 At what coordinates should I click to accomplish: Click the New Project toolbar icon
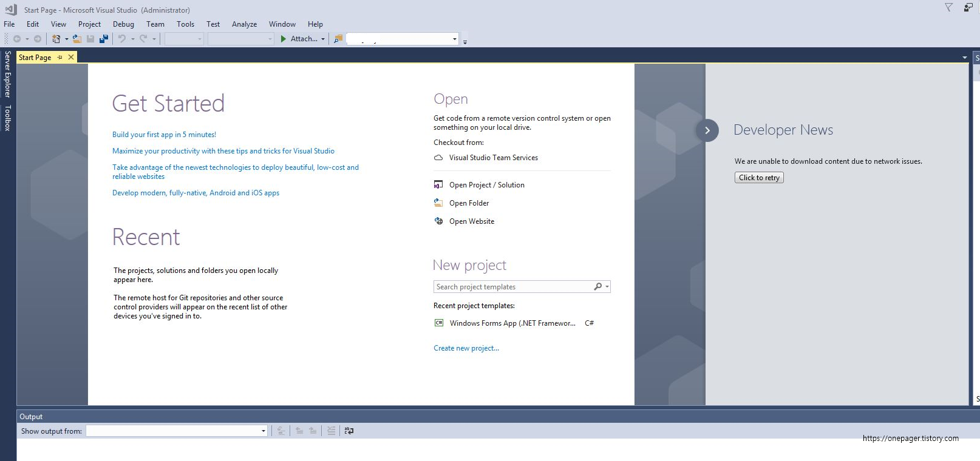tap(56, 39)
